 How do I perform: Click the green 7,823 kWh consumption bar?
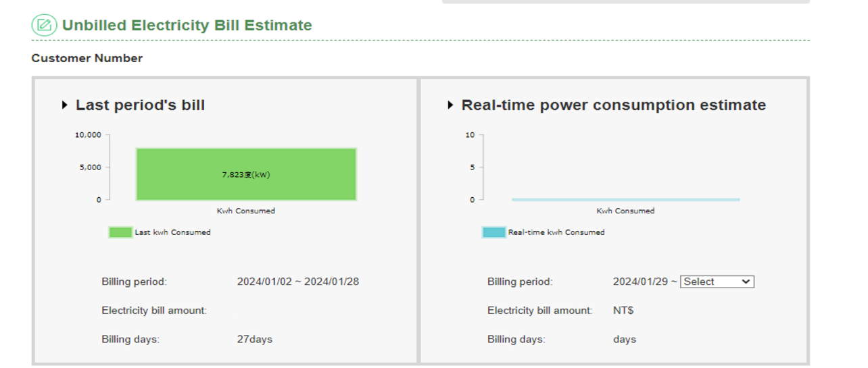(246, 174)
